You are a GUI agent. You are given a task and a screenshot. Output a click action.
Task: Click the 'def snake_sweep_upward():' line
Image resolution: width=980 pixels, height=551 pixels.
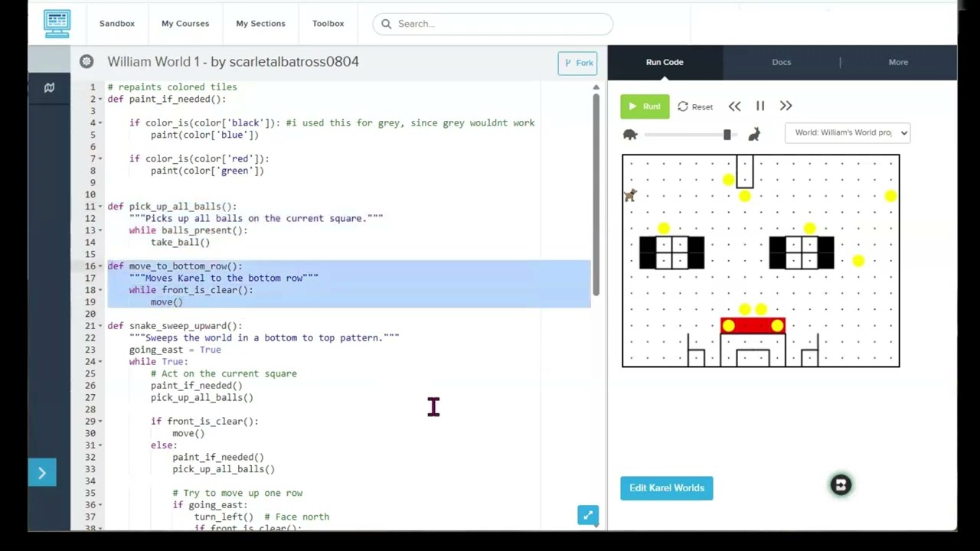tap(175, 326)
